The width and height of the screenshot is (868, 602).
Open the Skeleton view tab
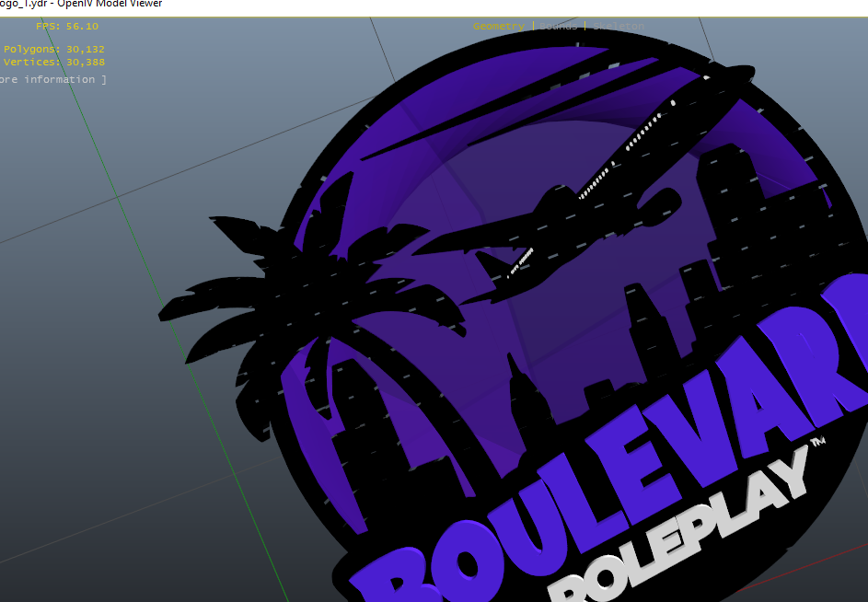619,26
